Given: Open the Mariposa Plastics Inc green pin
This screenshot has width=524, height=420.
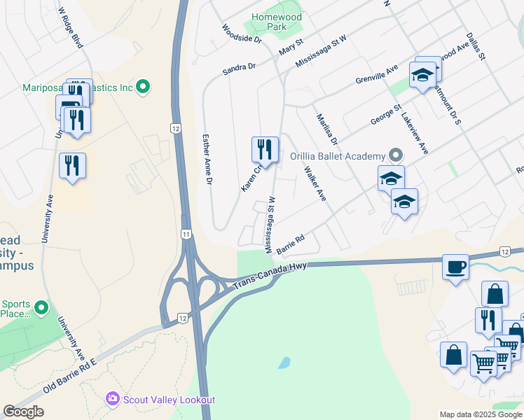Looking at the screenshot, I should 143,87.
